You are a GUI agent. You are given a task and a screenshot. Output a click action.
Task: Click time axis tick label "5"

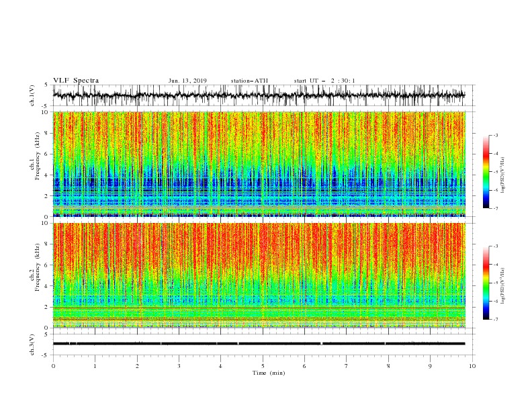click(263, 366)
